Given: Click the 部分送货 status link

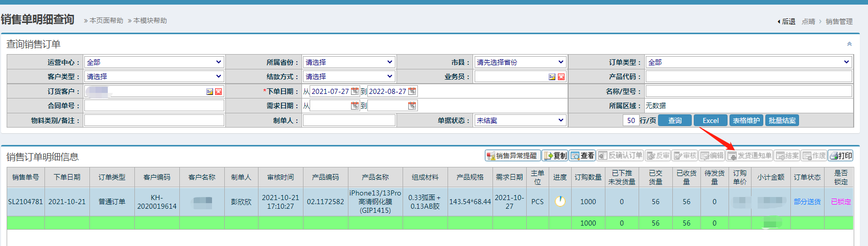Looking at the screenshot, I should (807, 202).
